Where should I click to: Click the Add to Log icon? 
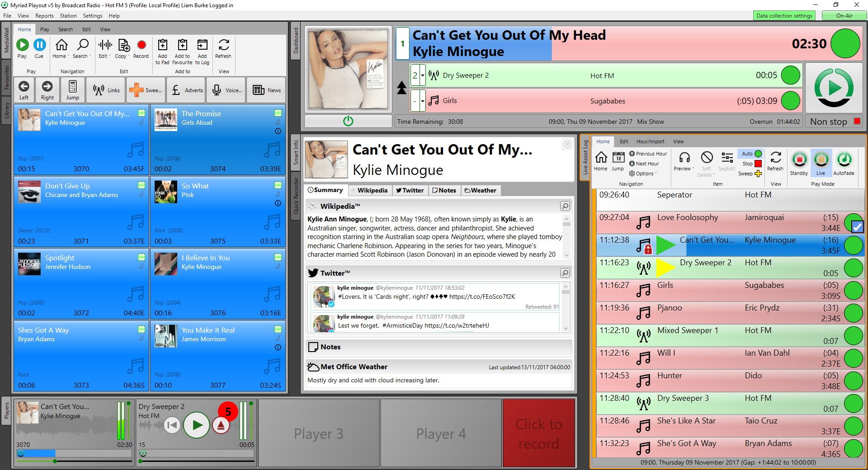(x=202, y=45)
